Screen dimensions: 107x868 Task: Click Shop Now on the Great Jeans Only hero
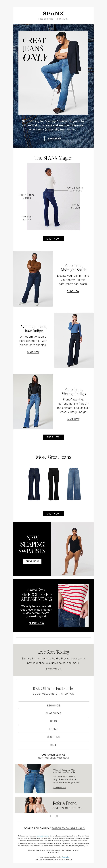click(x=54, y=138)
